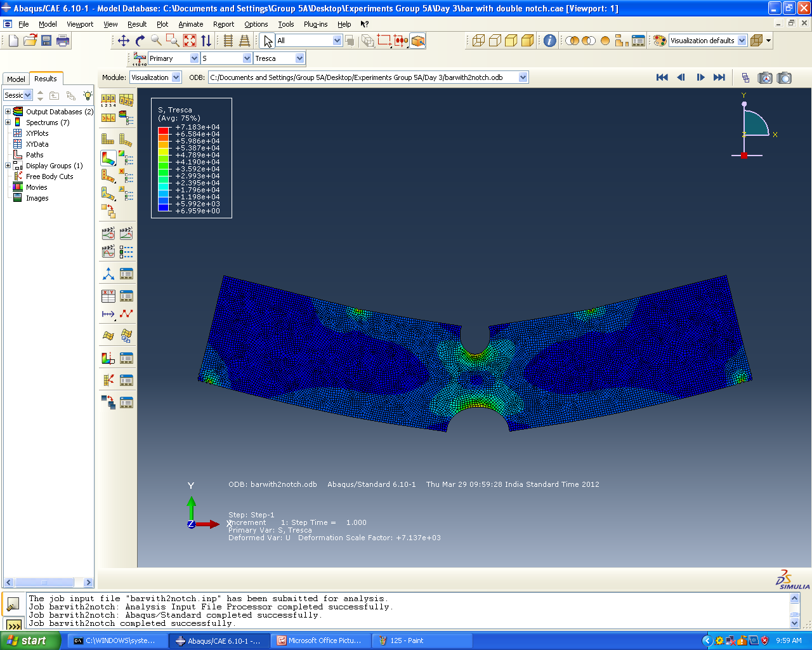Step to next frame
812x650 pixels.
pos(700,77)
